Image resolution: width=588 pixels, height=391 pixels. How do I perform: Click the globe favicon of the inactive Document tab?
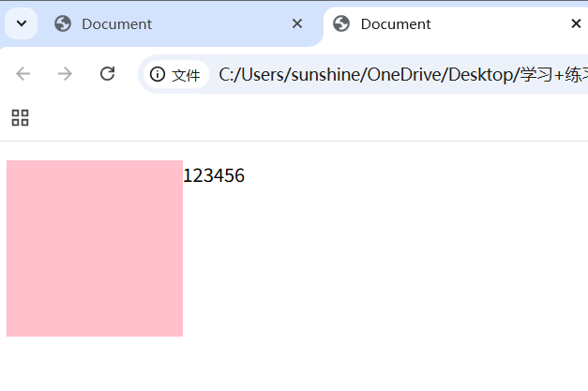point(63,23)
